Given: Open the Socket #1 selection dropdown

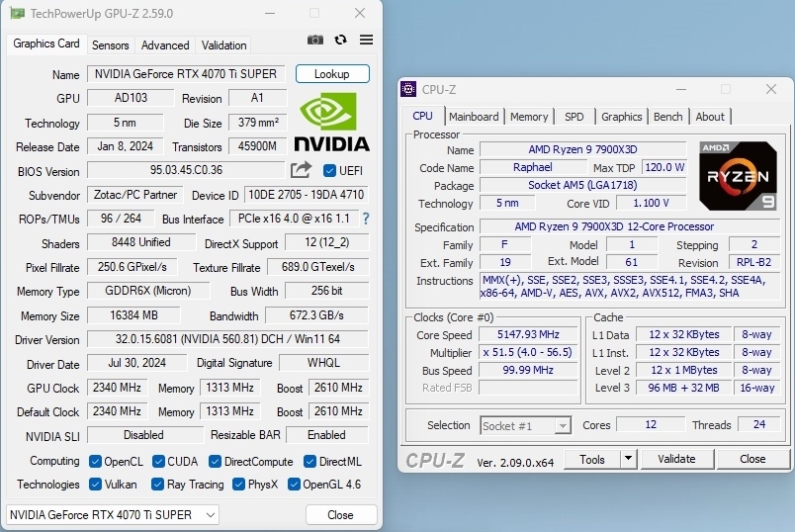Looking at the screenshot, I should [x=525, y=425].
